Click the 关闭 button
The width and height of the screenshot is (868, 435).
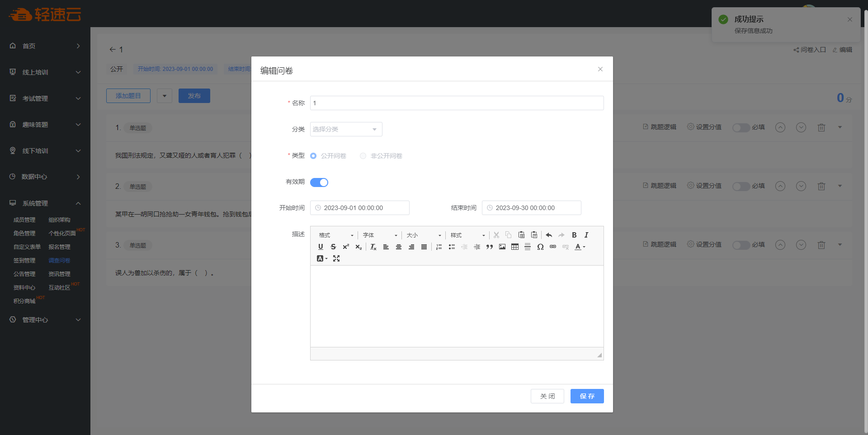547,396
